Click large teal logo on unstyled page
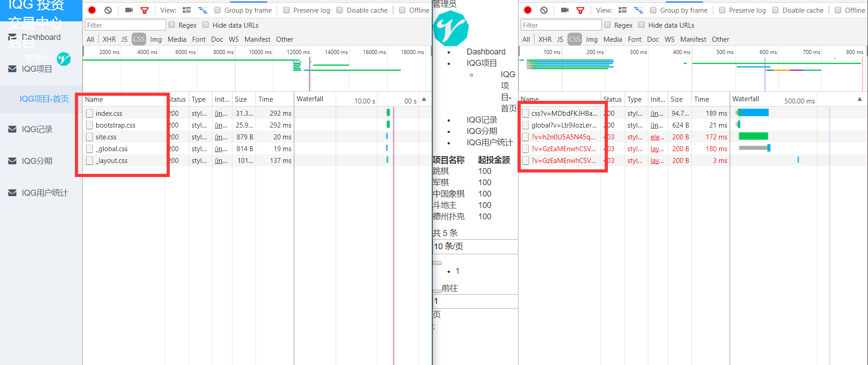The width and height of the screenshot is (868, 365). (x=451, y=28)
